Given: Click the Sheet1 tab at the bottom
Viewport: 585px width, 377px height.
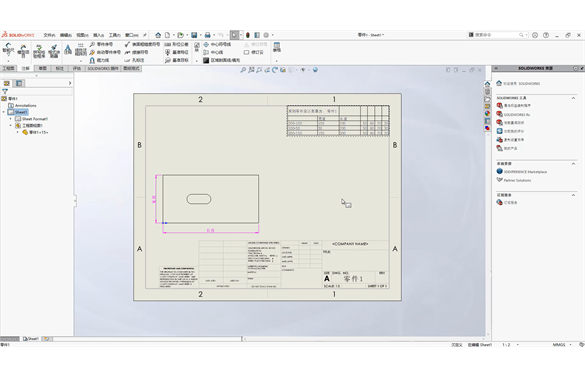Looking at the screenshot, I should (31, 339).
